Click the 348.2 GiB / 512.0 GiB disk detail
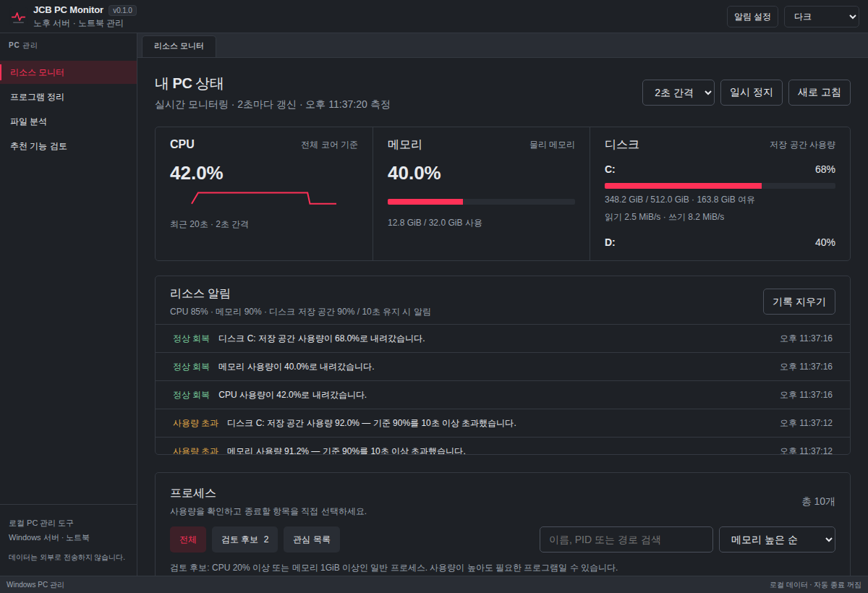Viewport: 868px width, 593px height. [x=680, y=200]
